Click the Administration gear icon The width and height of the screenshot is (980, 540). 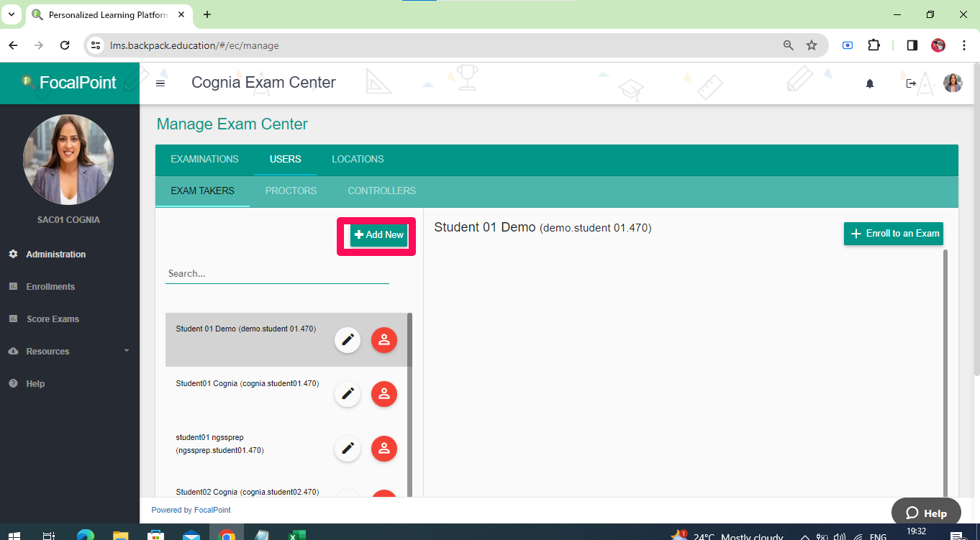point(13,254)
